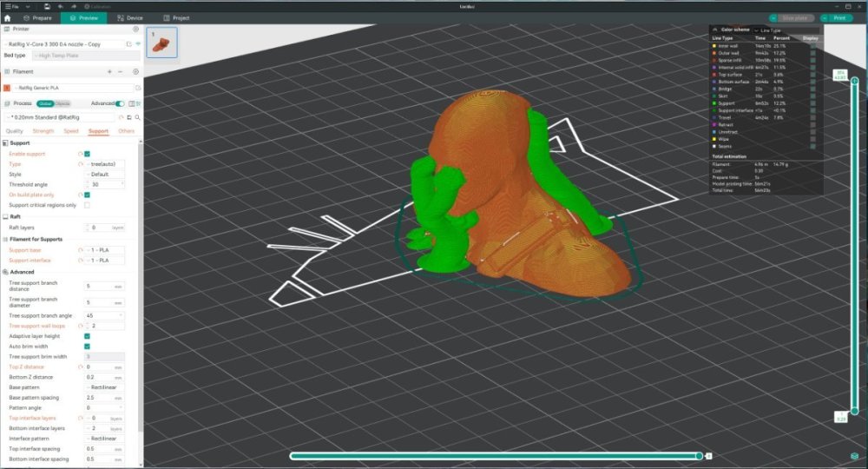This screenshot has width=868, height=469.
Task: Open filament settings gear icon
Action: click(x=135, y=71)
